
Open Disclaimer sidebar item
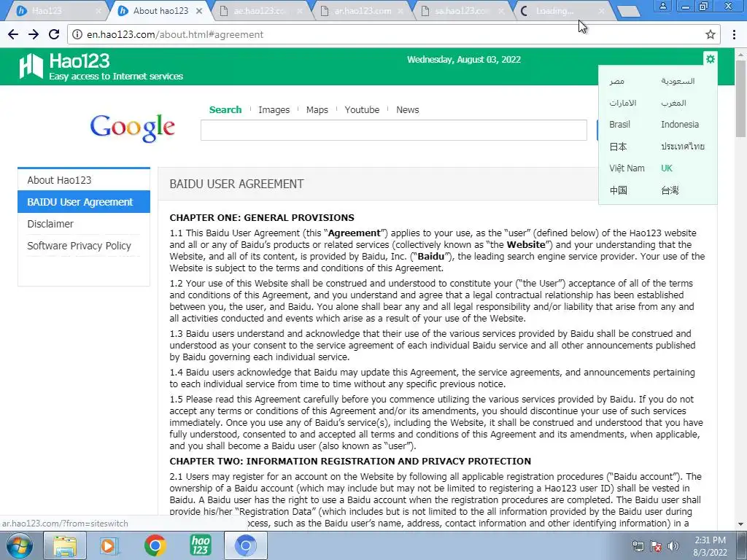(x=84, y=224)
